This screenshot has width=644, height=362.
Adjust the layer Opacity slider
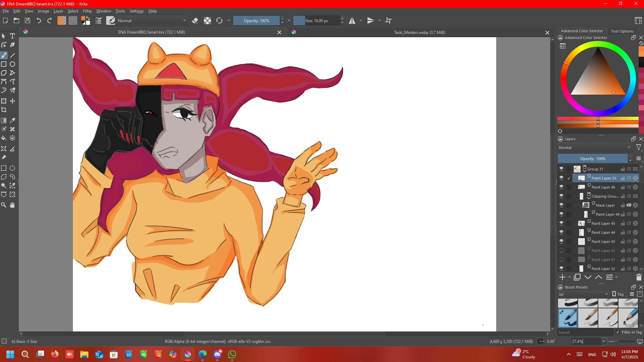pos(593,159)
